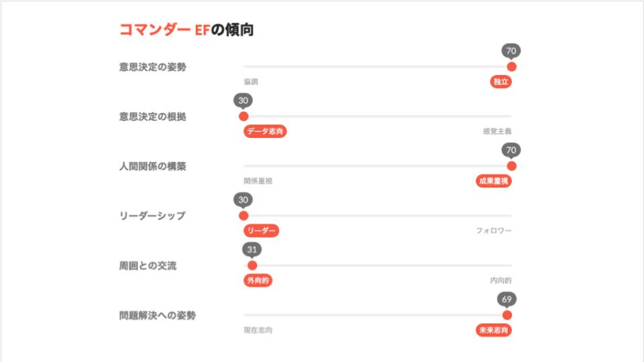Select the 外向的 red label
This screenshot has height=362, width=644.
pyautogui.click(x=258, y=280)
